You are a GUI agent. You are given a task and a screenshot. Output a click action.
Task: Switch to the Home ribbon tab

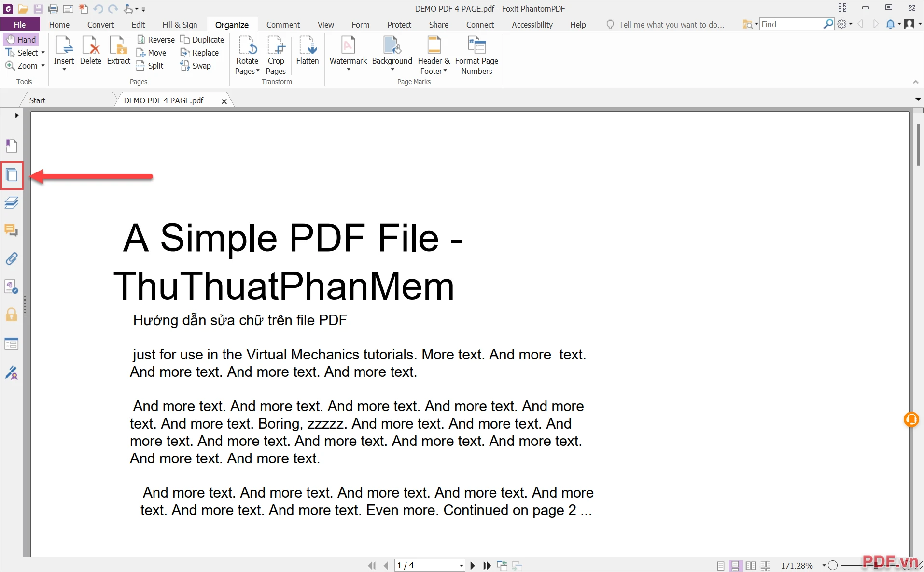[x=59, y=25]
